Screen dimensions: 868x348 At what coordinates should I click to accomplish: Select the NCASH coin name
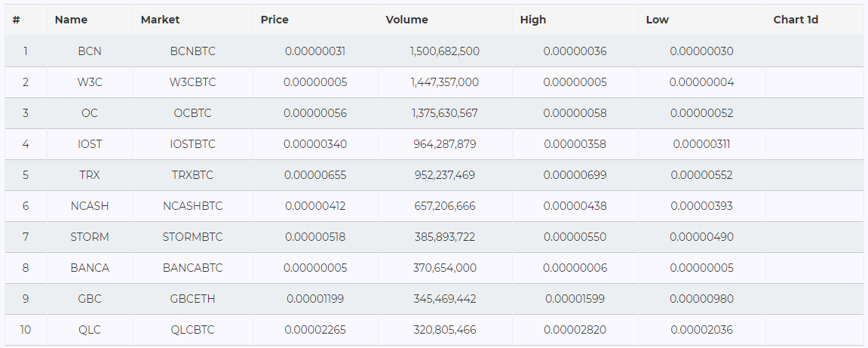click(x=90, y=206)
